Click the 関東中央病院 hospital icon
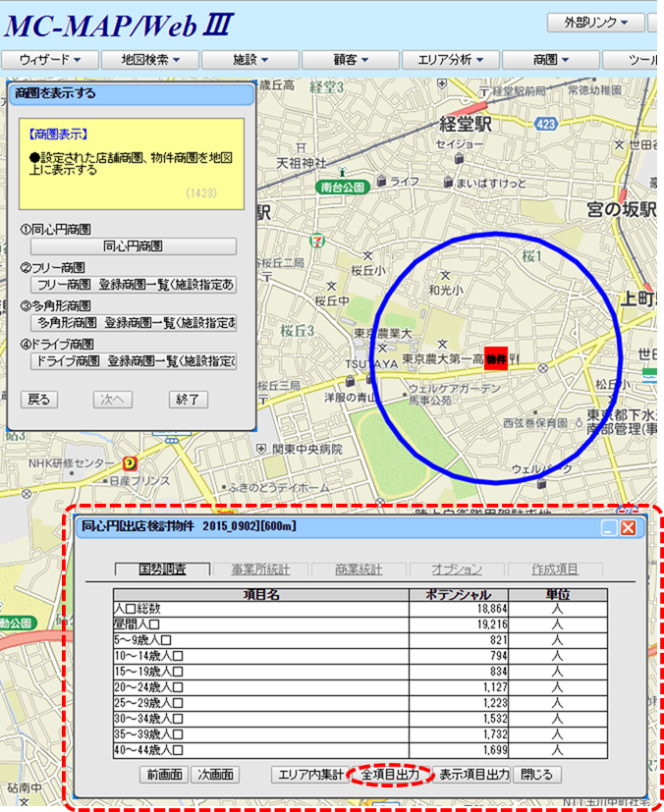 [262, 448]
